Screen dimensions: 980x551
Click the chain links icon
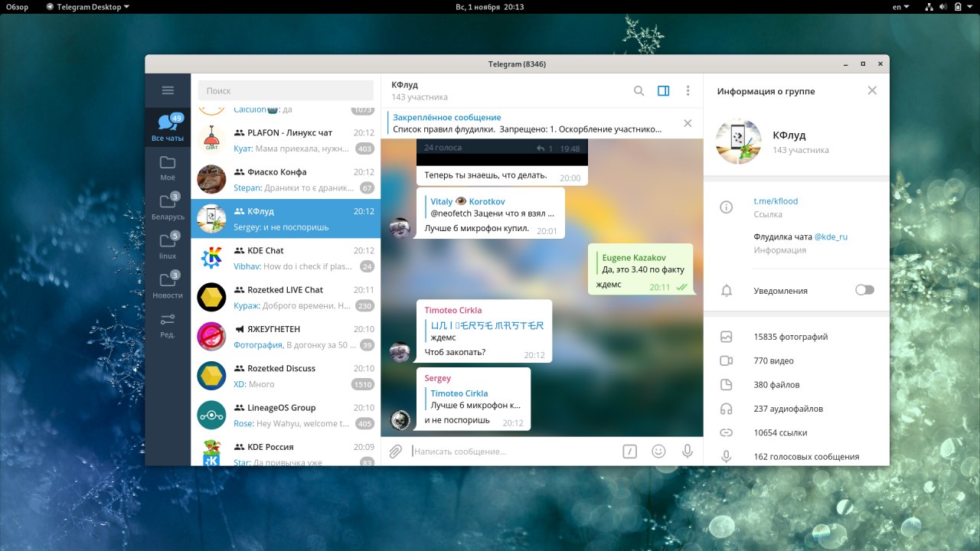pyautogui.click(x=727, y=432)
